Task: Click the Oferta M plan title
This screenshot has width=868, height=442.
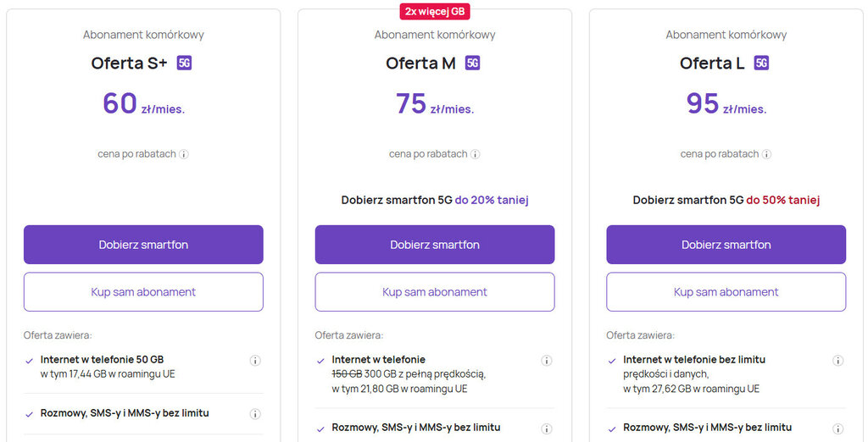Action: point(420,64)
